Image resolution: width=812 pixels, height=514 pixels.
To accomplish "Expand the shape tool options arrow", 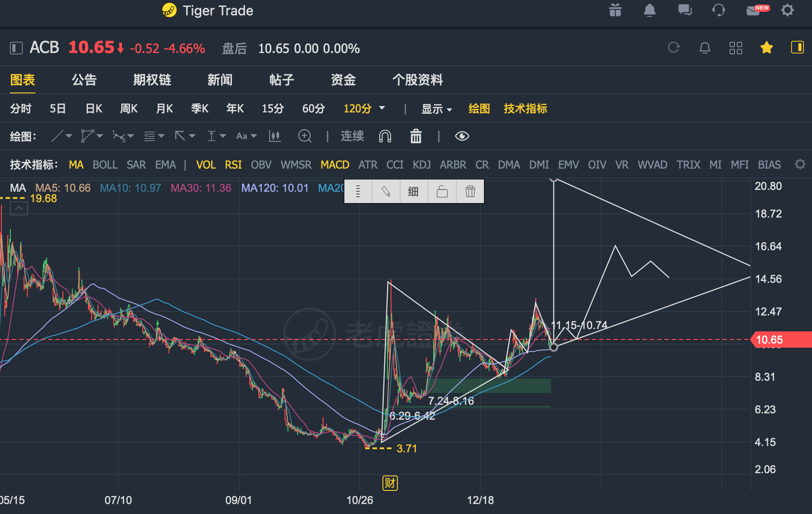I will pos(100,136).
